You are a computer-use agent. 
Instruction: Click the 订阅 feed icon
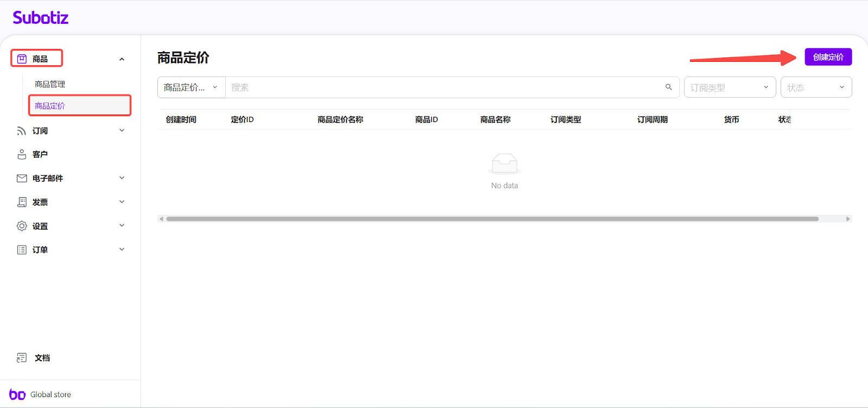click(22, 131)
